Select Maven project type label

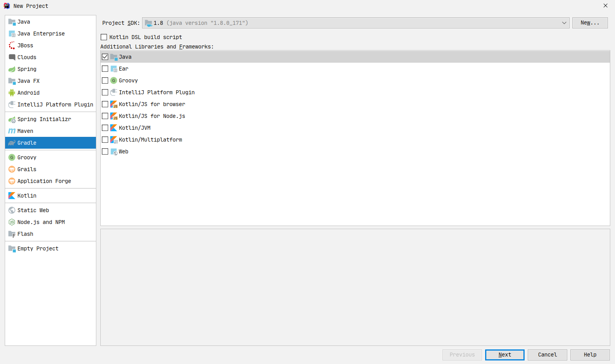coord(25,131)
